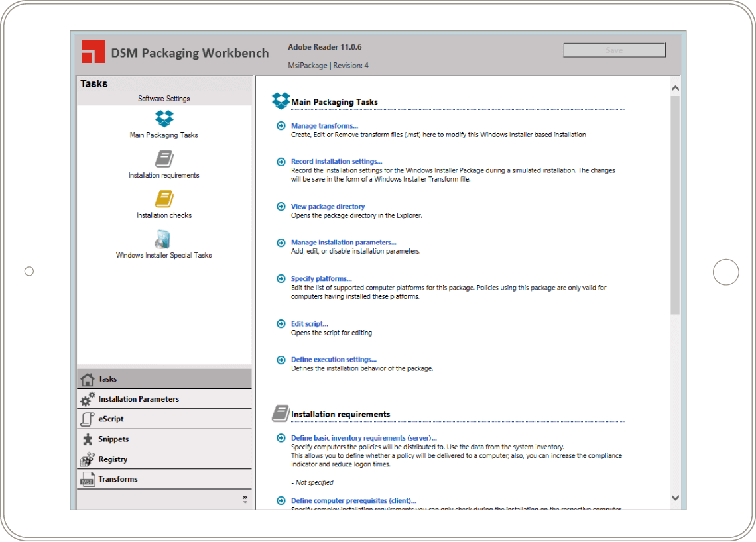Open Manage installation parameters... link

coord(344,243)
